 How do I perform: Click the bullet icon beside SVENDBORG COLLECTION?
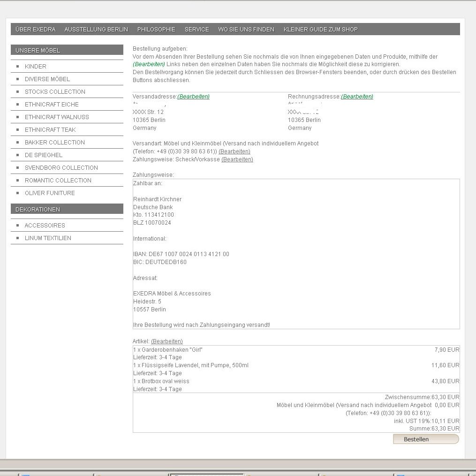18,168
